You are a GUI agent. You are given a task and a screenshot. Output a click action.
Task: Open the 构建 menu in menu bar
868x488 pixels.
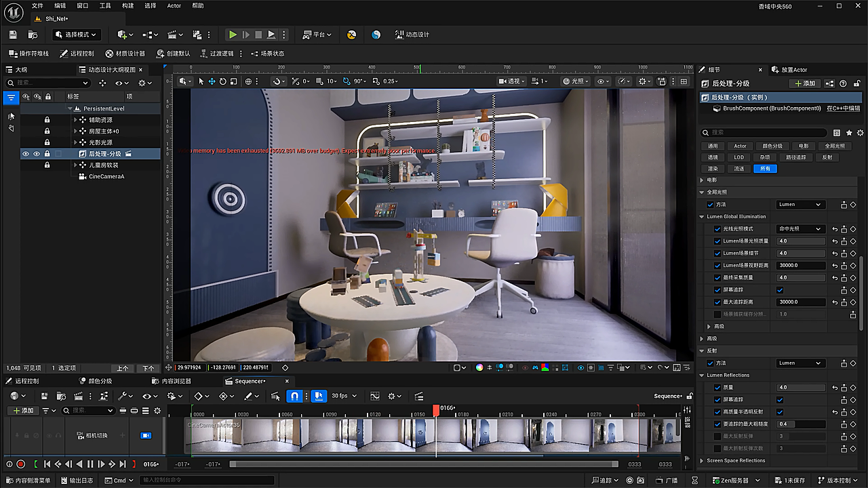coord(127,5)
